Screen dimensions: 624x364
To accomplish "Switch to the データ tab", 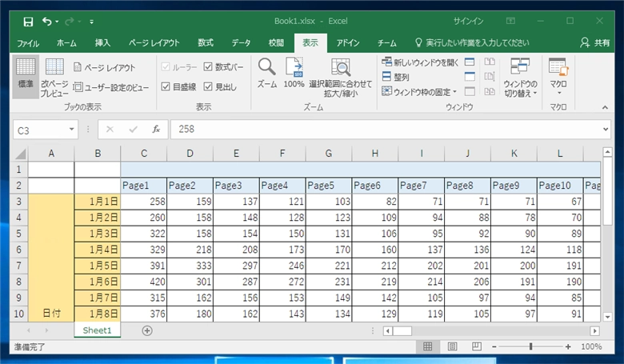I will point(241,43).
